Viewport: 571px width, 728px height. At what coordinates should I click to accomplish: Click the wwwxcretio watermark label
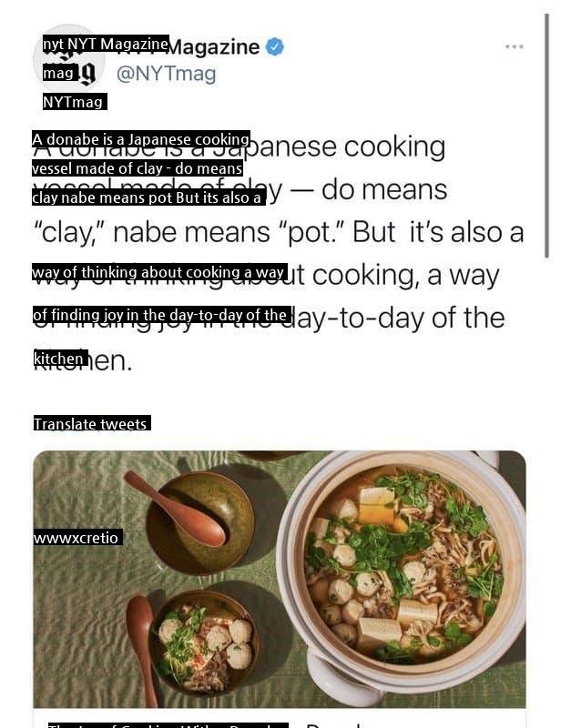point(77,537)
